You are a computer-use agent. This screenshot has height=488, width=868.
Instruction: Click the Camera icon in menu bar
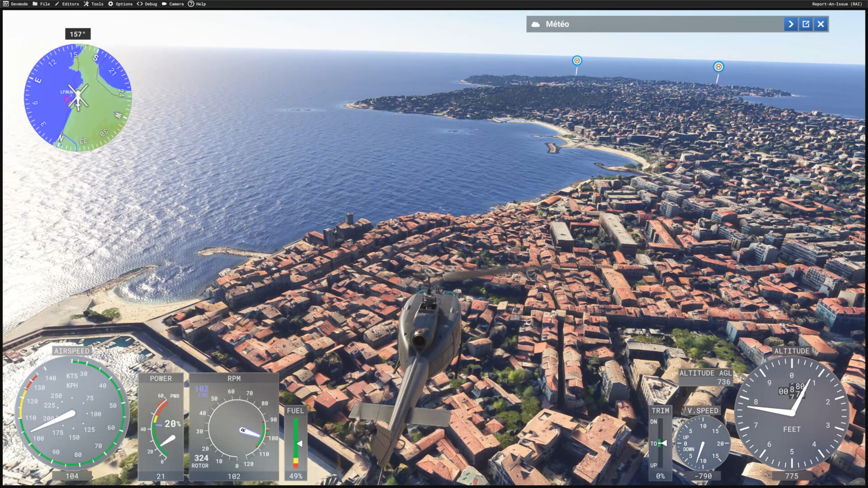pyautogui.click(x=164, y=4)
